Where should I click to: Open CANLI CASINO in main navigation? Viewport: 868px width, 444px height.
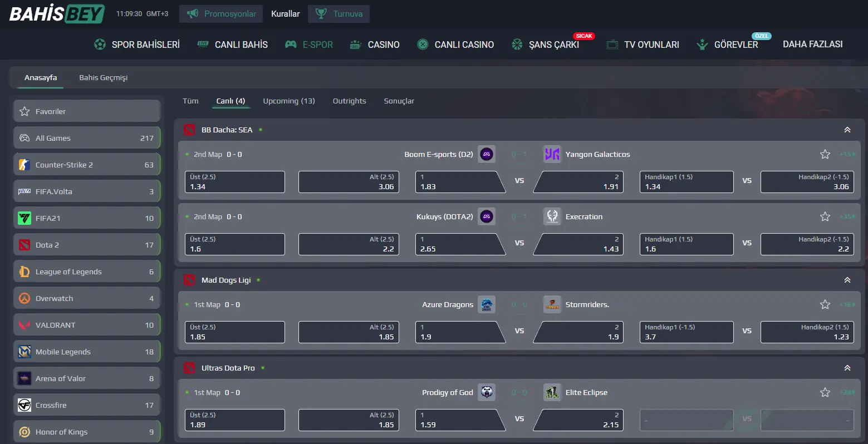[455, 45]
